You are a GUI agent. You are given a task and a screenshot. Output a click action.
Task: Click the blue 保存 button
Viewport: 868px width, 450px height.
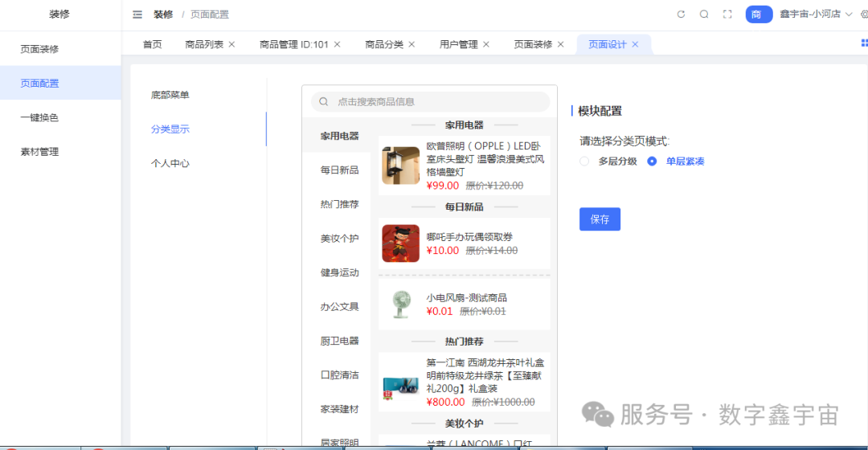pyautogui.click(x=600, y=219)
